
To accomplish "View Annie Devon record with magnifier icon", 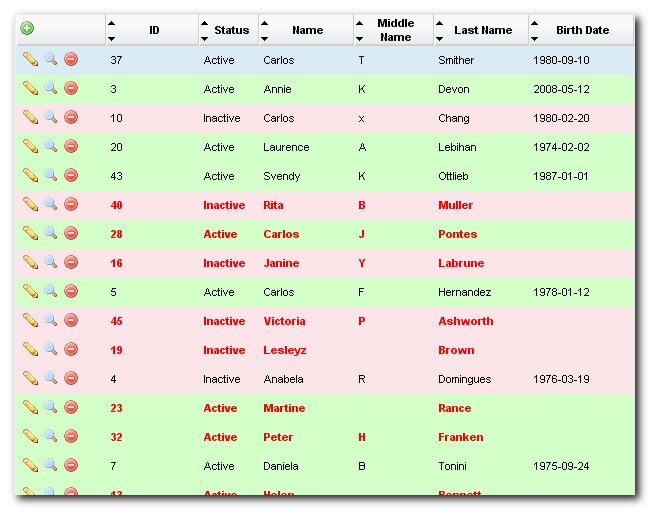I will 50,88.
